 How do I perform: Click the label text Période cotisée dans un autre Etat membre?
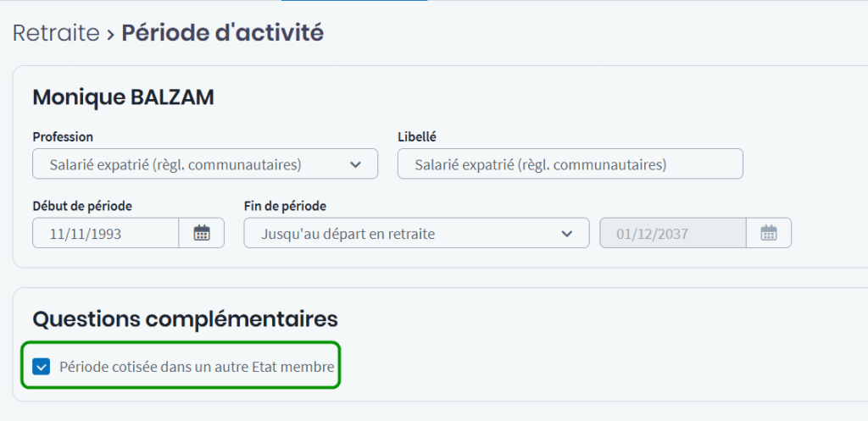pos(197,367)
